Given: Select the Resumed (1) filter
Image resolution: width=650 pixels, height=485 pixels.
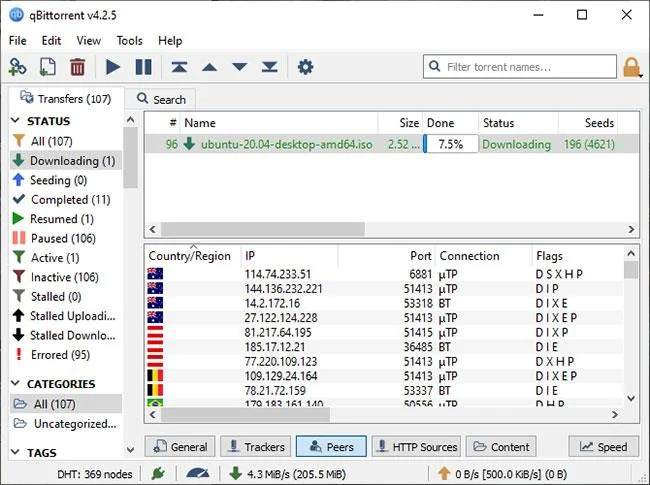Looking at the screenshot, I should coord(66,219).
